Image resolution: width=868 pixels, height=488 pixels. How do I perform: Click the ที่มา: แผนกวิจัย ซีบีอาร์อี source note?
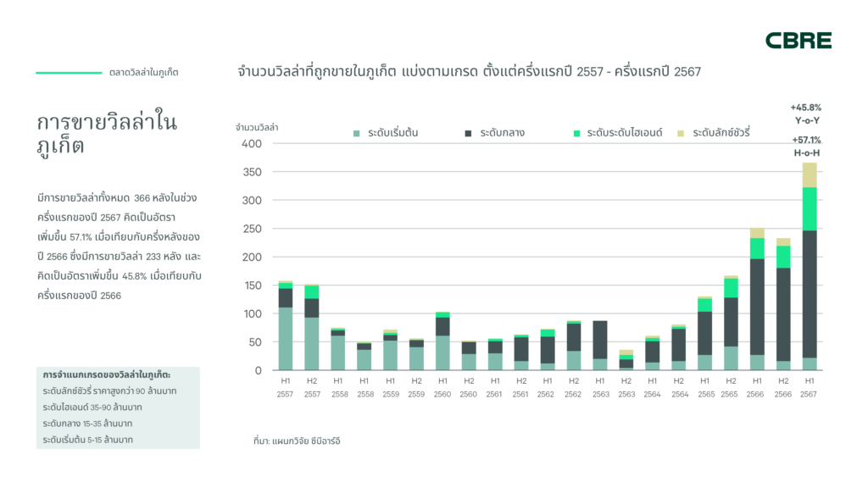pos(297,441)
